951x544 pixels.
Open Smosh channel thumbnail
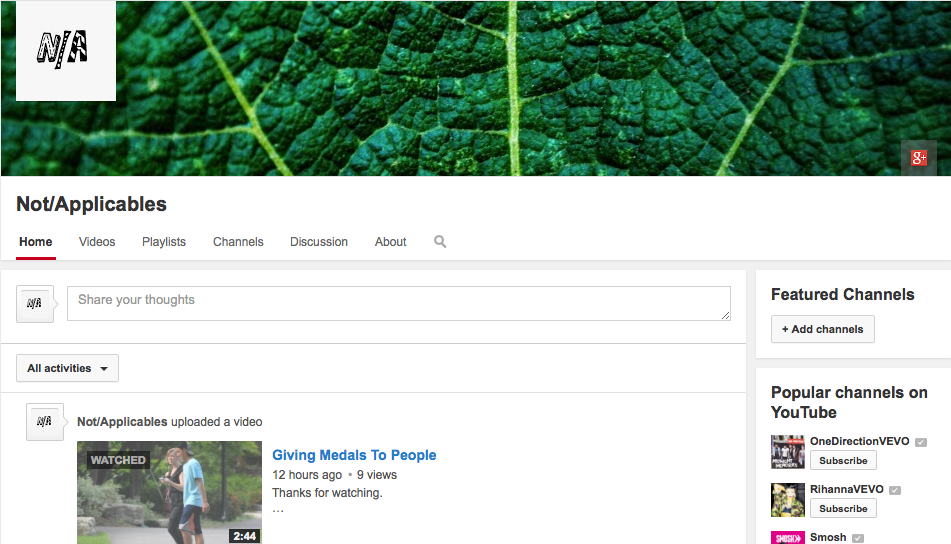click(x=787, y=537)
